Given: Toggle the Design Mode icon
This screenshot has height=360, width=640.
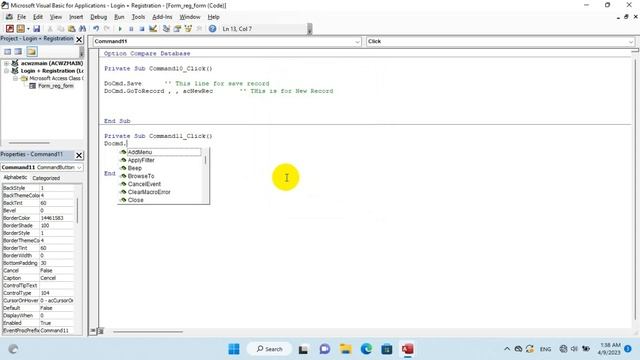Looking at the screenshot, I should [x=153, y=29].
